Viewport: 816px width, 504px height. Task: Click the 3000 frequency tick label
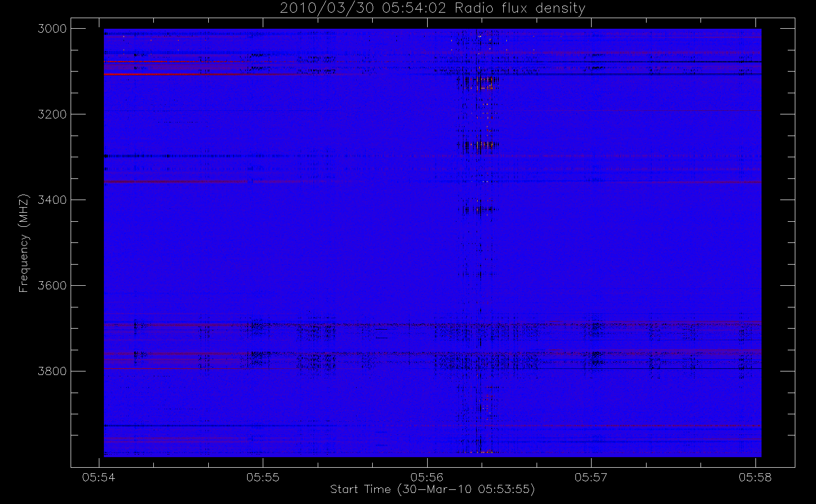click(52, 29)
